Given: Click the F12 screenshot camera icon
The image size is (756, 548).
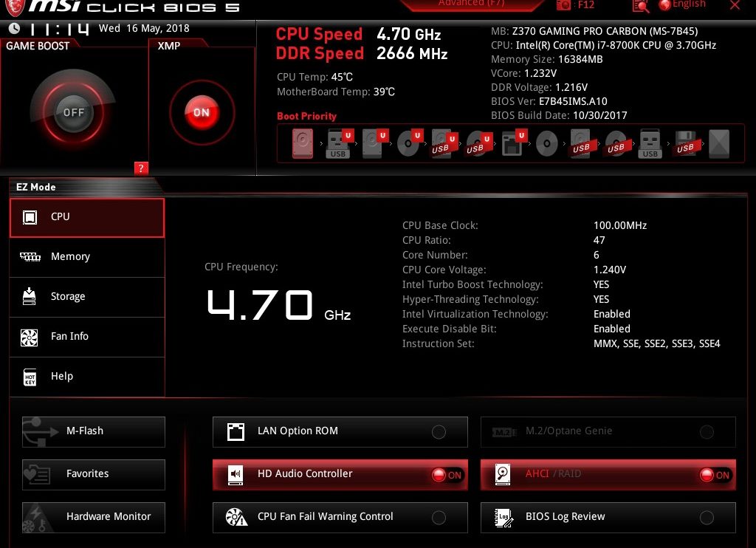Looking at the screenshot, I should coord(564,5).
